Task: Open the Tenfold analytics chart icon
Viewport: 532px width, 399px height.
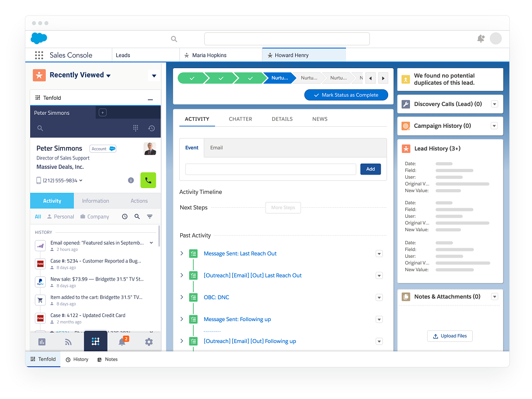Action: click(x=42, y=342)
